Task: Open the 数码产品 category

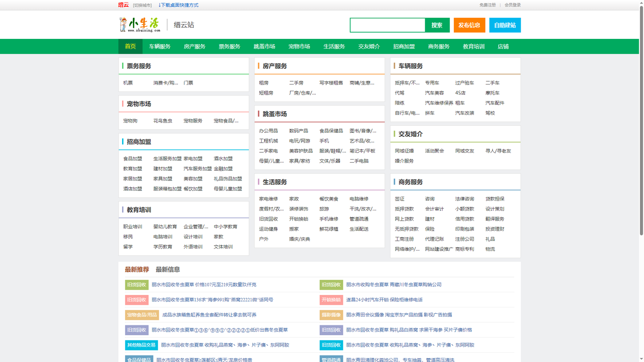Action: click(299, 130)
